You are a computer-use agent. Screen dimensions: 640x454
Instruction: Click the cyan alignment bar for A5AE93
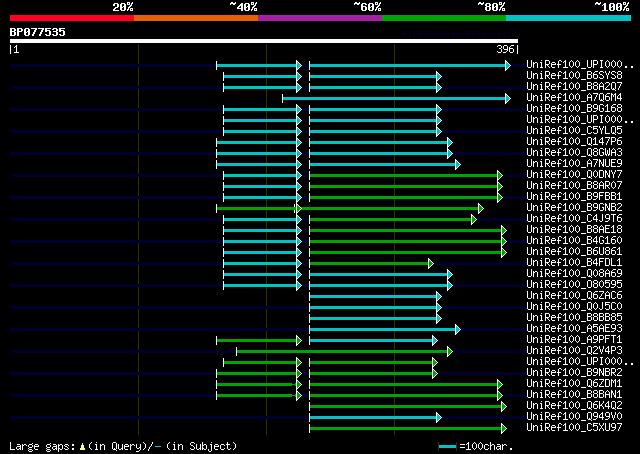click(385, 329)
